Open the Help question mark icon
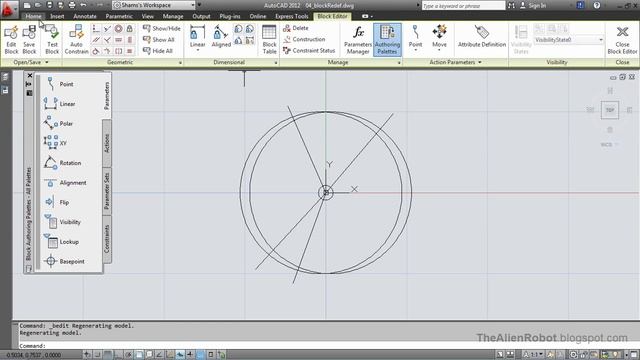This screenshot has height=360, width=640. point(597,6)
